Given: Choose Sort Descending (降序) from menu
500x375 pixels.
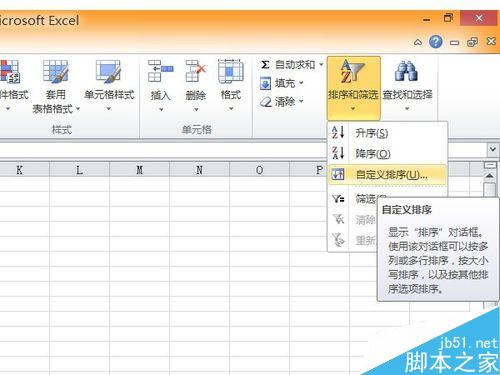Looking at the screenshot, I should tap(387, 154).
